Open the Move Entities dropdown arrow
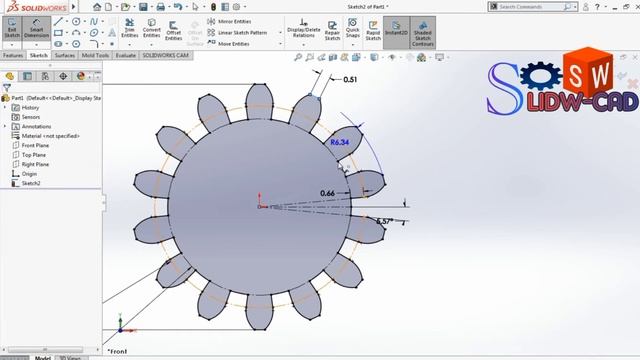 pyautogui.click(x=280, y=44)
